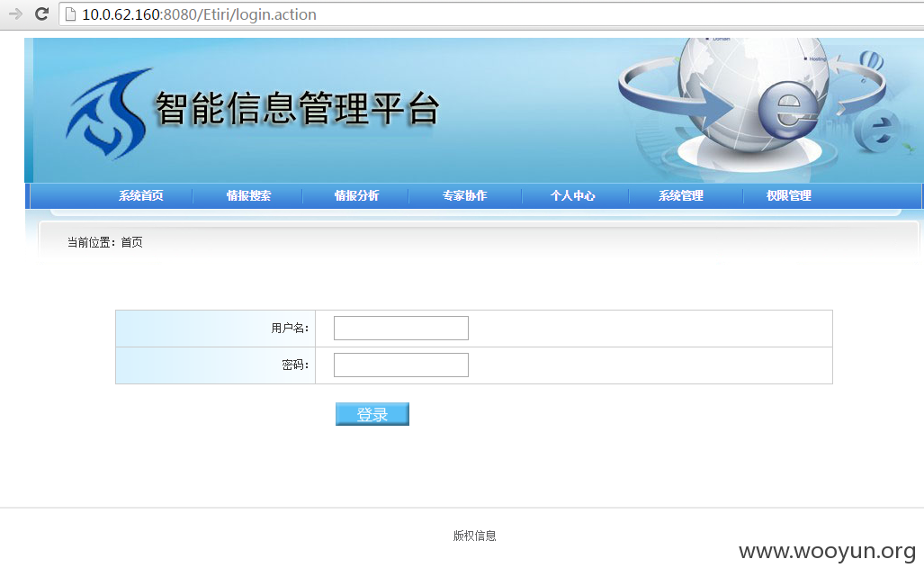
Task: Open the 权限管理 menu item
Action: coord(788,195)
